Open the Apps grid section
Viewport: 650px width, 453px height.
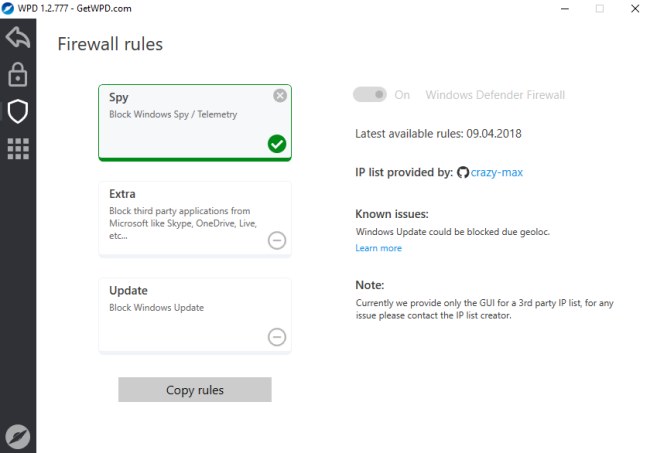click(x=18, y=148)
